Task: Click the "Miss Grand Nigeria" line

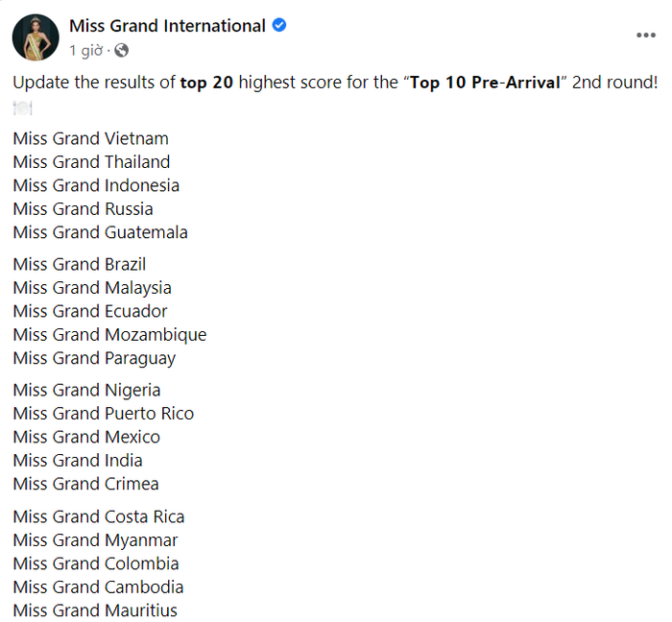Action: coord(87,390)
